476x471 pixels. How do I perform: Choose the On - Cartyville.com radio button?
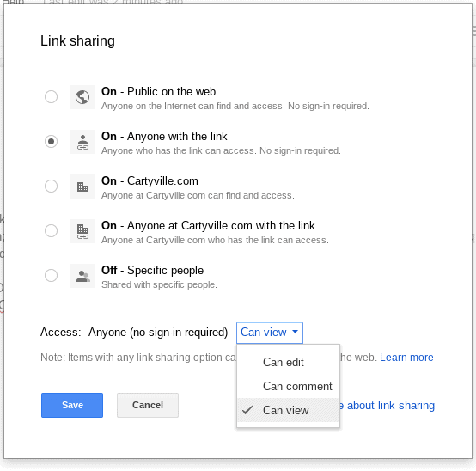(51, 187)
